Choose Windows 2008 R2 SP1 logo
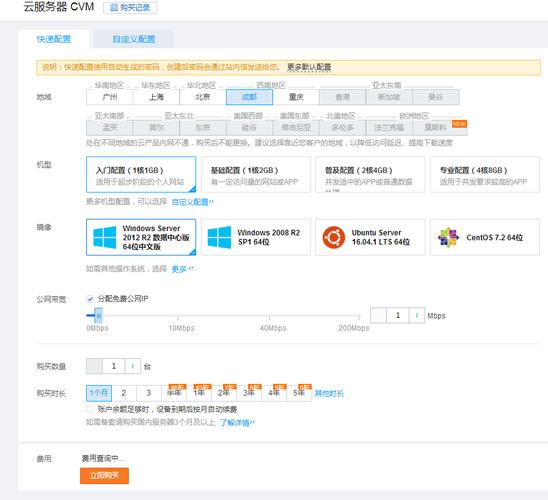This screenshot has width=548, height=500. [x=219, y=237]
